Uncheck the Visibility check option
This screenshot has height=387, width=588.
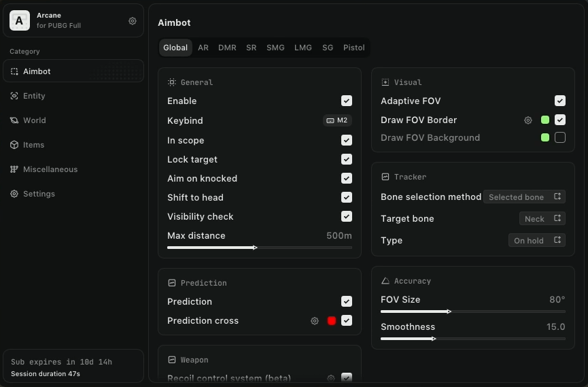(347, 216)
